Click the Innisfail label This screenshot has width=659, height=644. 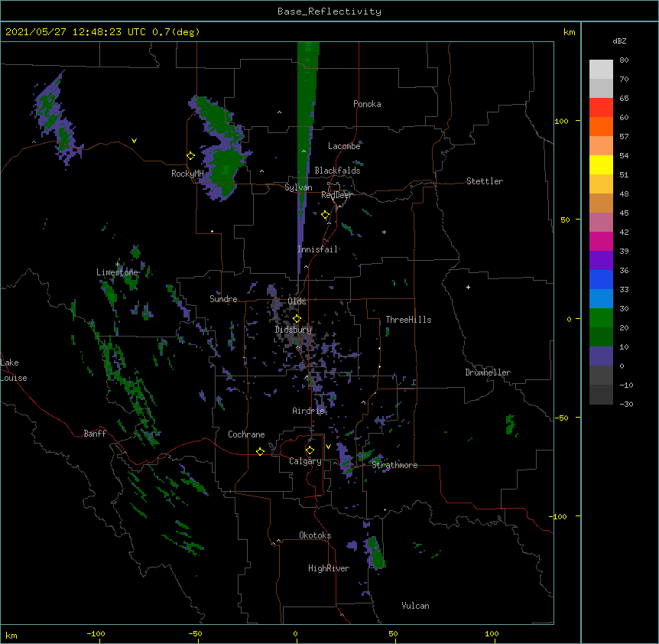(x=318, y=249)
